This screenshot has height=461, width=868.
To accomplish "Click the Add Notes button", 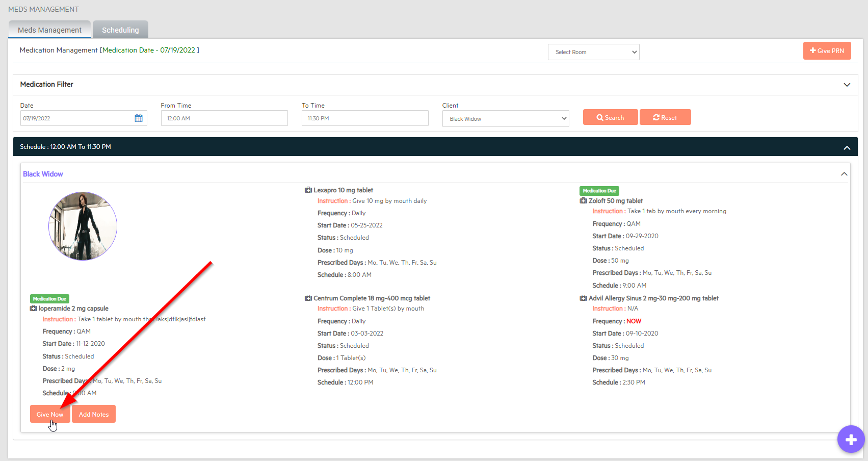I will (x=94, y=415).
